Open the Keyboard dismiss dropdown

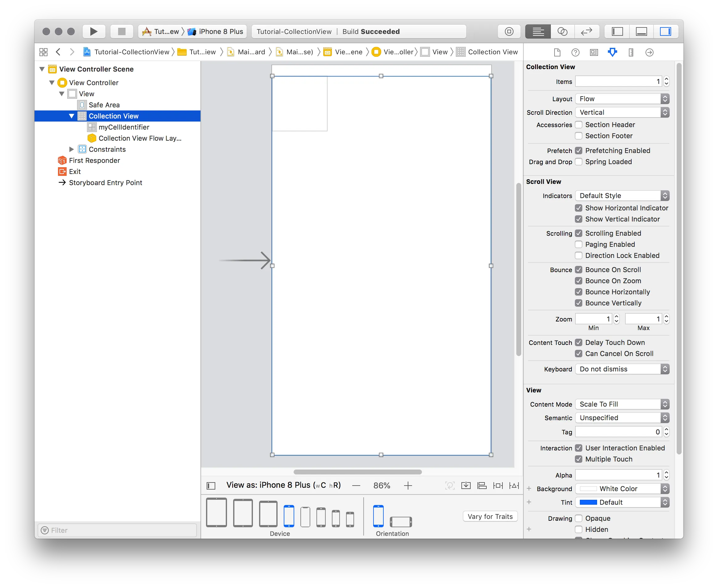point(622,369)
